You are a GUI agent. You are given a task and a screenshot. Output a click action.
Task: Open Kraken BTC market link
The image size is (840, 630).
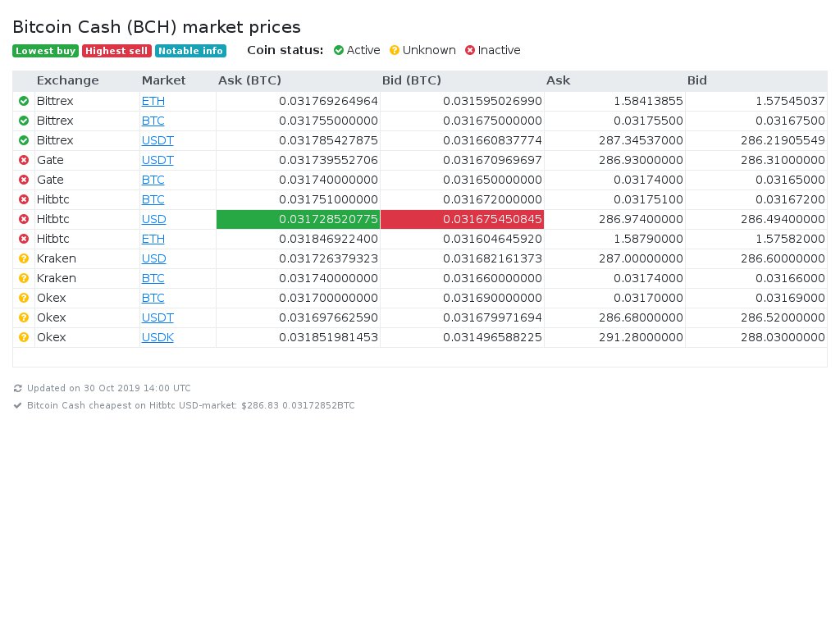(x=153, y=278)
